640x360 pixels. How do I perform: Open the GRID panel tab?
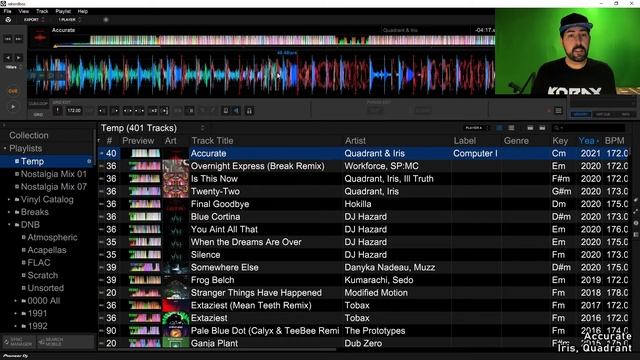coord(38,114)
